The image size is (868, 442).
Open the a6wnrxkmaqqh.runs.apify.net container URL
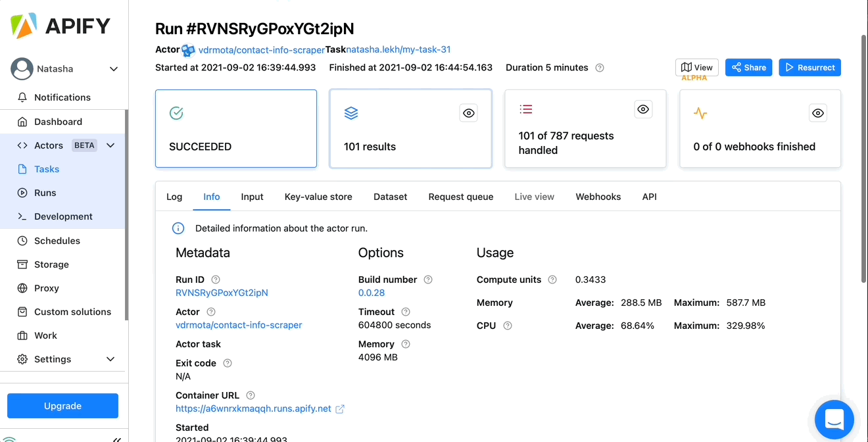[x=253, y=408]
